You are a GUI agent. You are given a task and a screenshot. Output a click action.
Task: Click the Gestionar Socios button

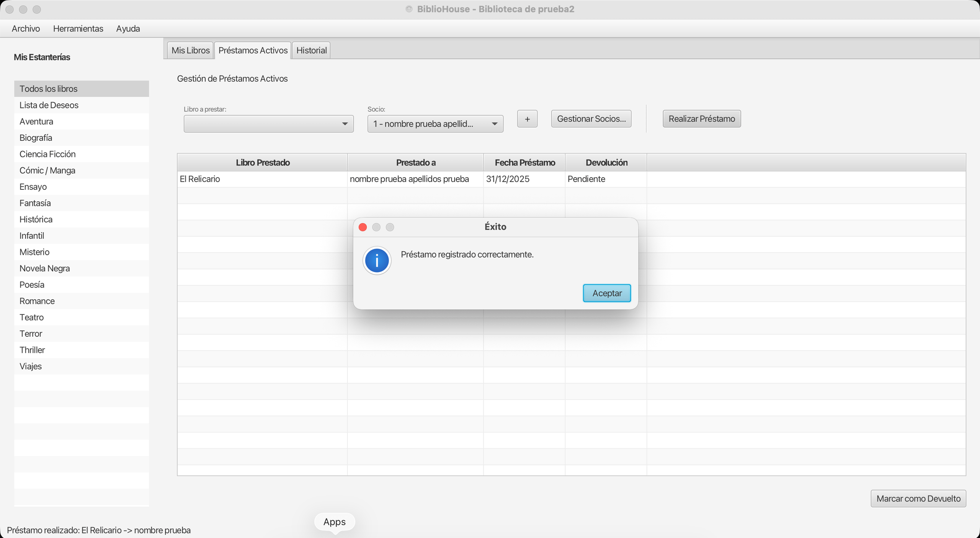coord(591,119)
